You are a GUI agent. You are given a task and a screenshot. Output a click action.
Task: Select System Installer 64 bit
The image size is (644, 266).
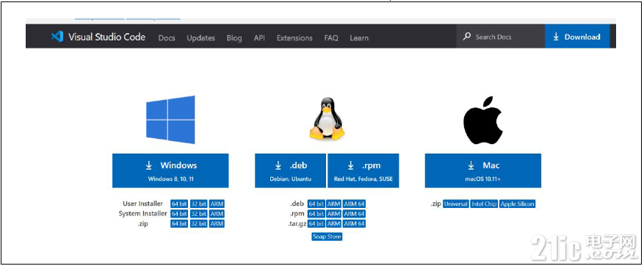tap(179, 214)
